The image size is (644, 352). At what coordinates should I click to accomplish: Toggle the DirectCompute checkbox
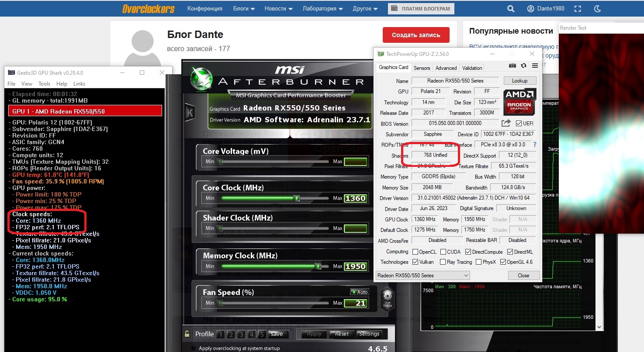pyautogui.click(x=468, y=252)
